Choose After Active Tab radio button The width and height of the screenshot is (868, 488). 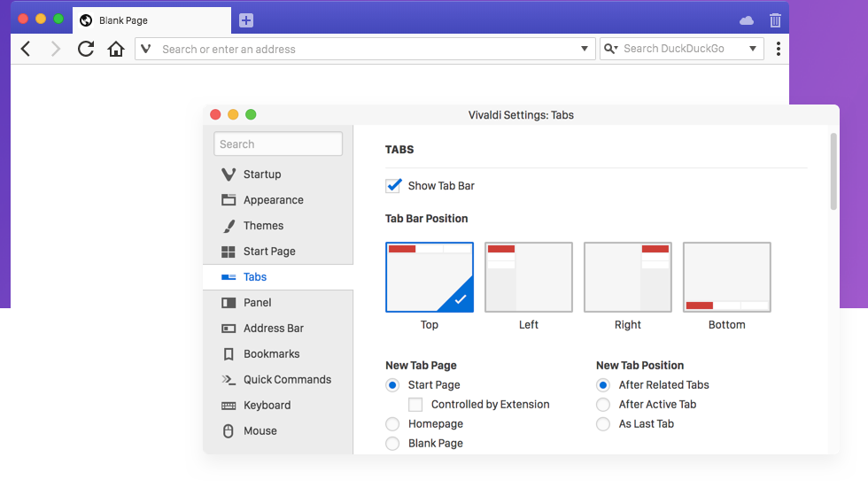click(x=603, y=405)
